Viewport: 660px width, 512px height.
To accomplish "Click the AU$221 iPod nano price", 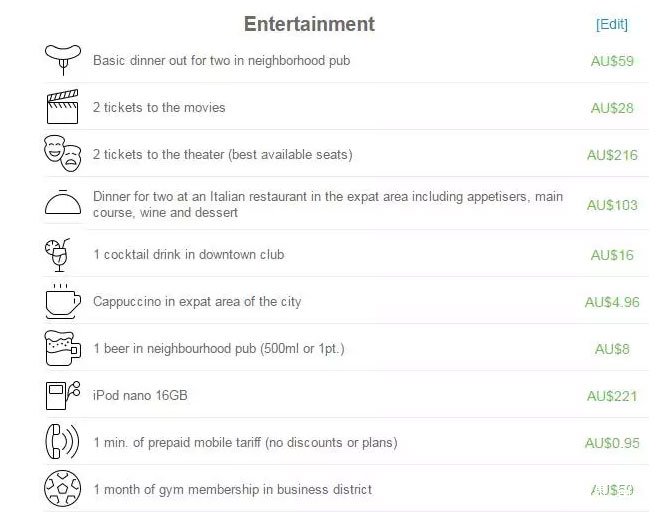I will pos(612,396).
